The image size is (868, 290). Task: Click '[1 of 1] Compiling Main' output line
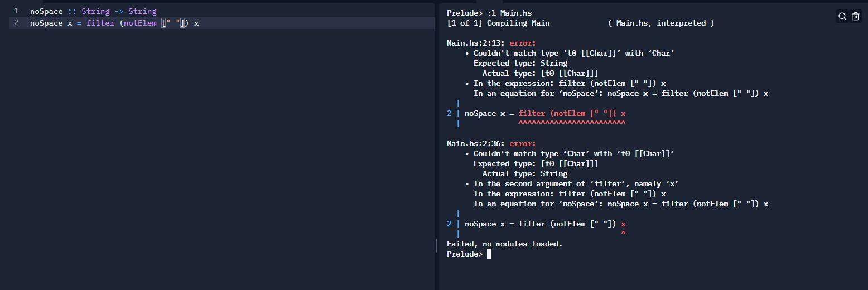click(x=580, y=23)
